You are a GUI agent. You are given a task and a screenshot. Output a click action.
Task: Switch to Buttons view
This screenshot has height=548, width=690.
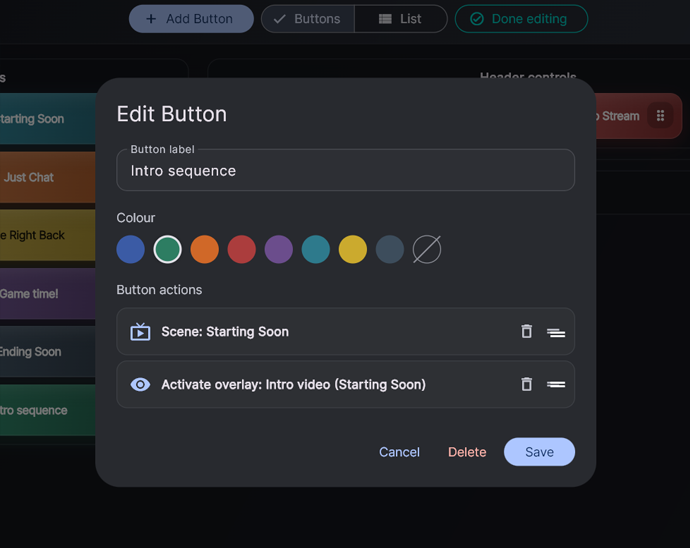pyautogui.click(x=308, y=19)
